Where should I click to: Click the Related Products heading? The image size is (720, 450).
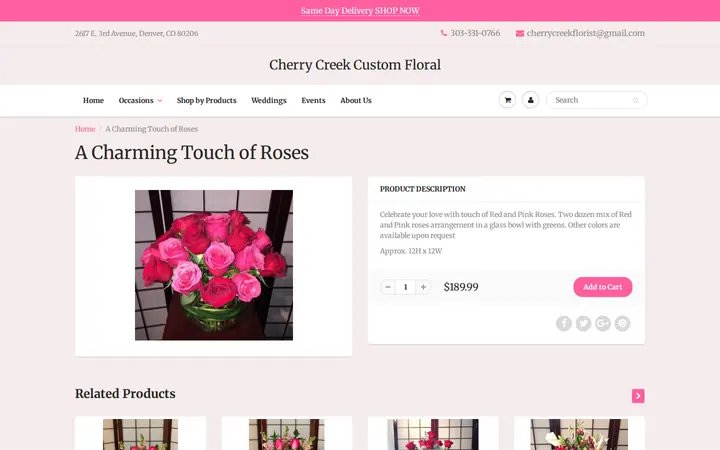125,394
